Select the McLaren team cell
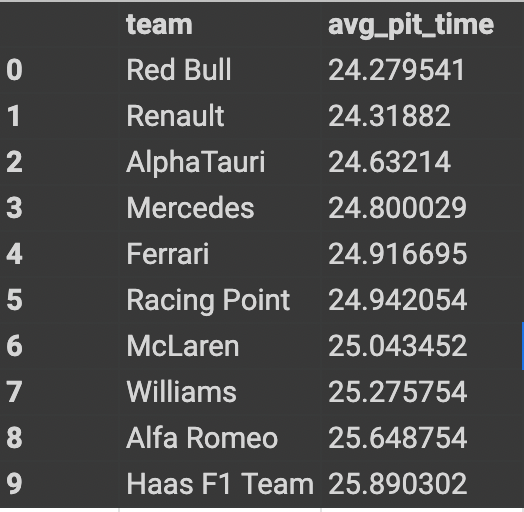524x512 pixels. 182,346
